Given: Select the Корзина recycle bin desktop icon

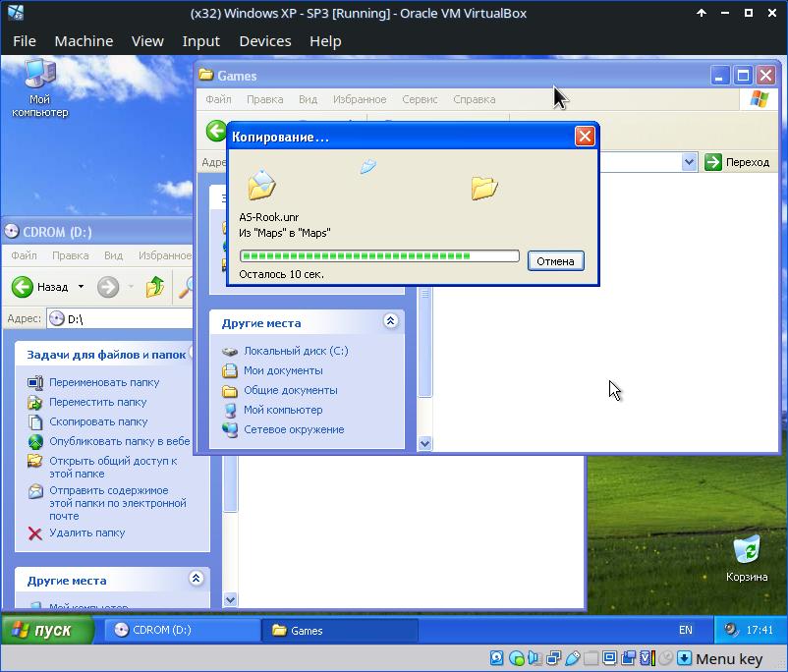Looking at the screenshot, I should click(x=747, y=558).
